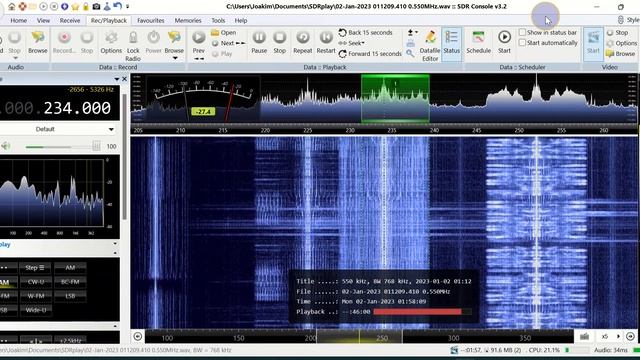This screenshot has width=640, height=360.
Task: Select the Wide-U mode button
Action: 36,310
